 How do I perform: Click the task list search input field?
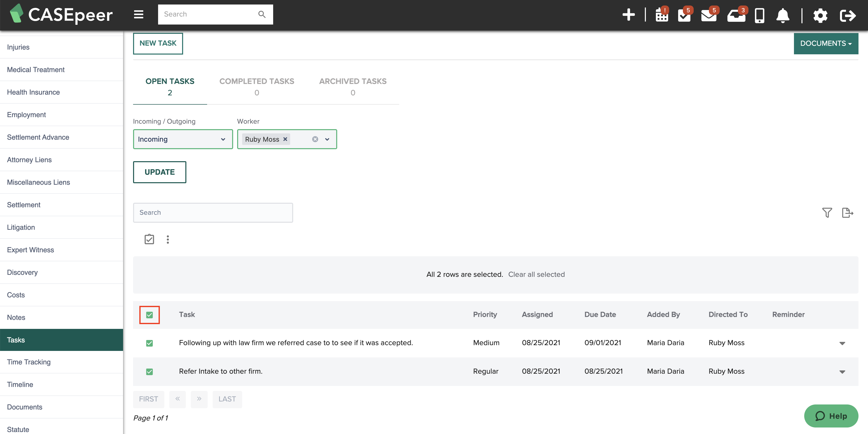pos(213,212)
